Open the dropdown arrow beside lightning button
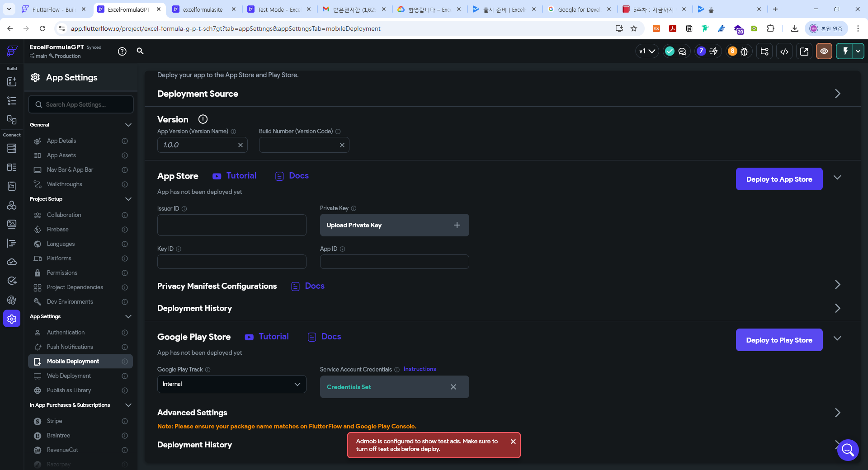Image resolution: width=868 pixels, height=470 pixels. [x=858, y=51]
